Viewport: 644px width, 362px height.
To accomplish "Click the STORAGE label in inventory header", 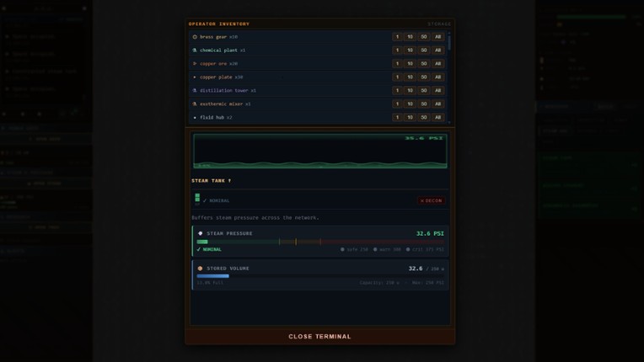I will [439, 24].
